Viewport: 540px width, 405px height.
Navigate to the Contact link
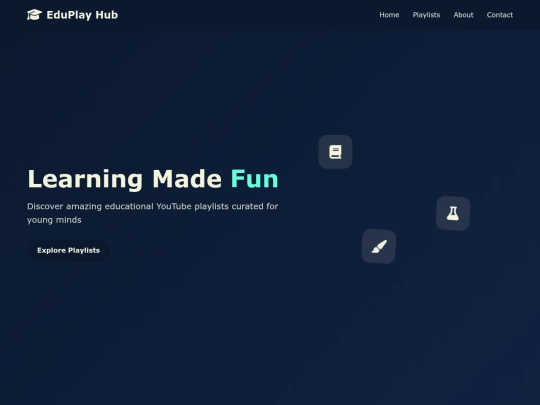500,15
